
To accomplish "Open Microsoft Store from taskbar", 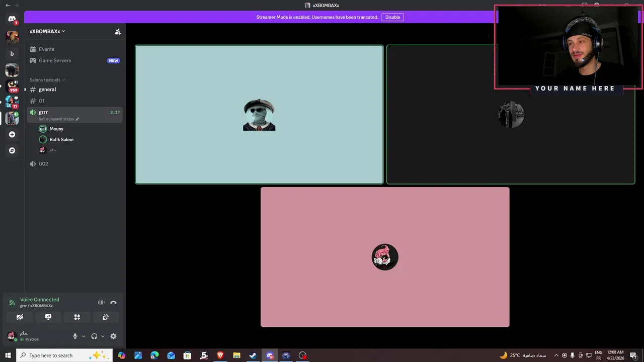I will (187, 355).
